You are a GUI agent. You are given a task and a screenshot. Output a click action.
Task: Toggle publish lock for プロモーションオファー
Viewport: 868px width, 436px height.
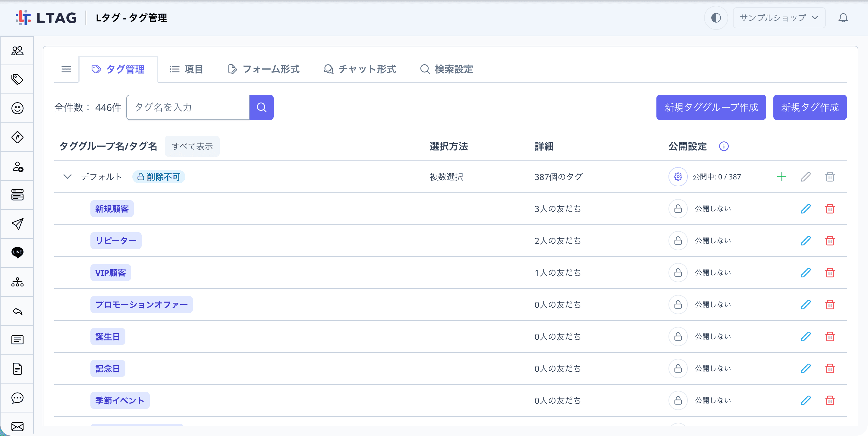point(678,305)
